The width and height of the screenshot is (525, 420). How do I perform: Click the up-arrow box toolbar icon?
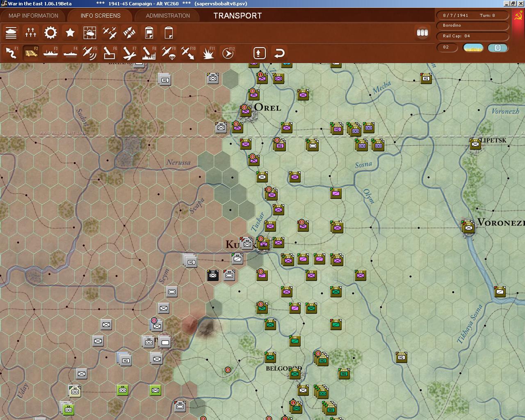pyautogui.click(x=259, y=53)
